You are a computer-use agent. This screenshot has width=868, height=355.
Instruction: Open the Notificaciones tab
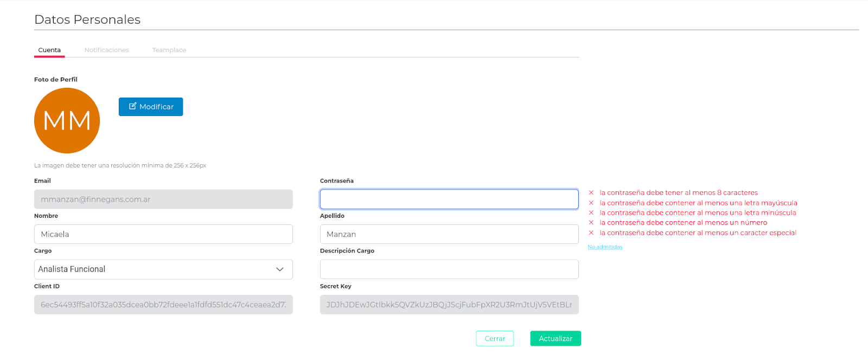click(107, 50)
